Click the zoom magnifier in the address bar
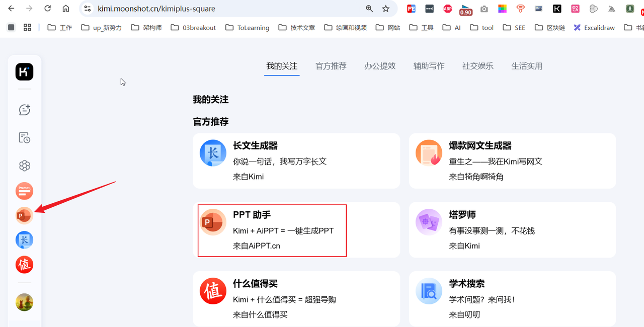644x327 pixels. (369, 9)
